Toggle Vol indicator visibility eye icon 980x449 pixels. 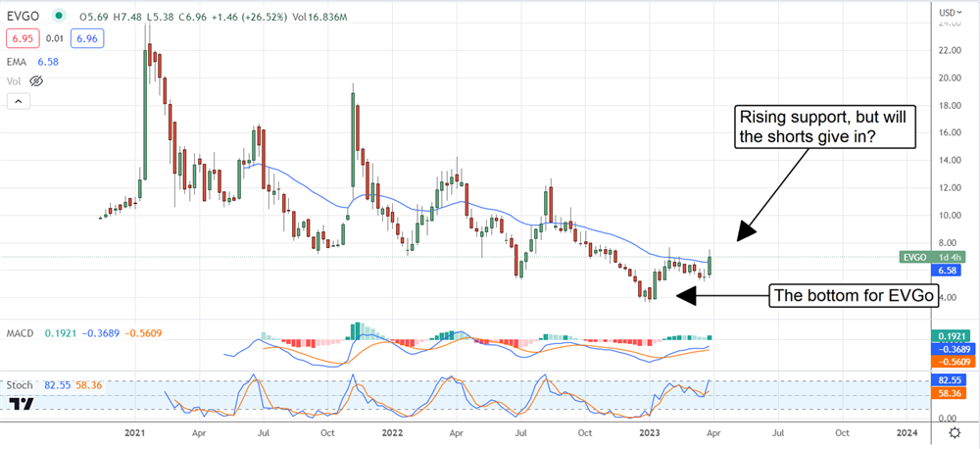coord(36,81)
